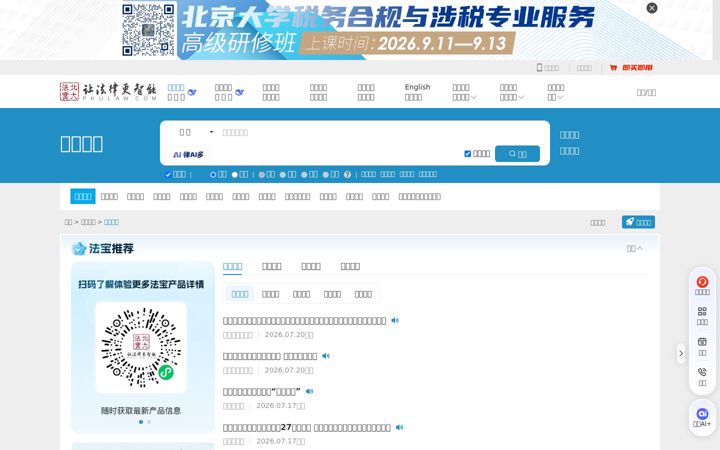
Task: Click the large QR code in the promo card
Action: click(x=141, y=347)
